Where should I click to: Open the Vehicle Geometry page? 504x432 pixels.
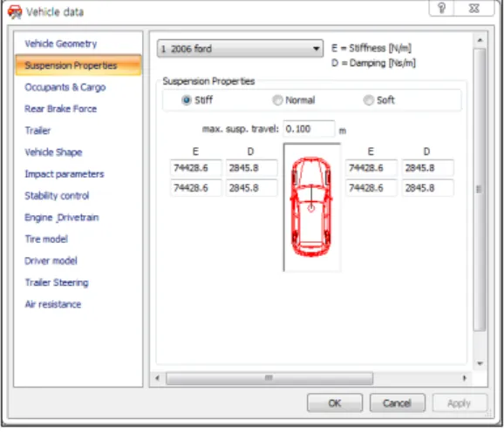61,44
